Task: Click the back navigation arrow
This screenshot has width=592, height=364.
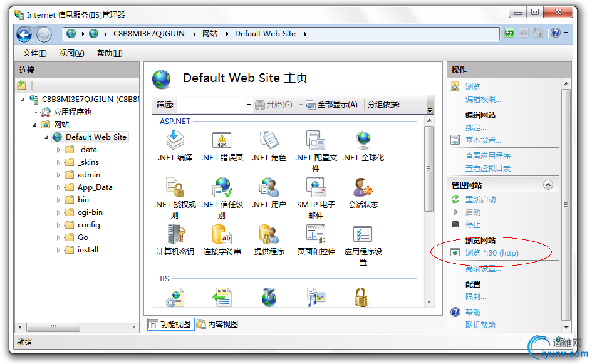Action: point(24,34)
